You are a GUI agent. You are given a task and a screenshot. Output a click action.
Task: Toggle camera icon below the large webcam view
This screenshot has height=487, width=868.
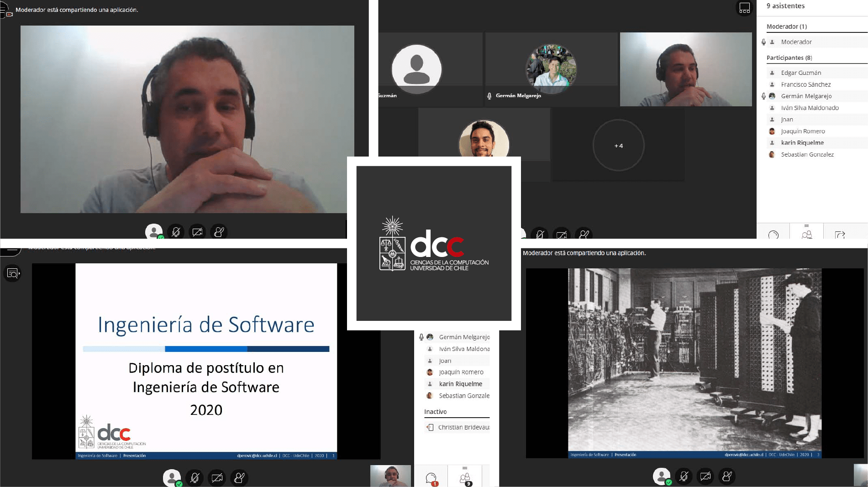[197, 232]
